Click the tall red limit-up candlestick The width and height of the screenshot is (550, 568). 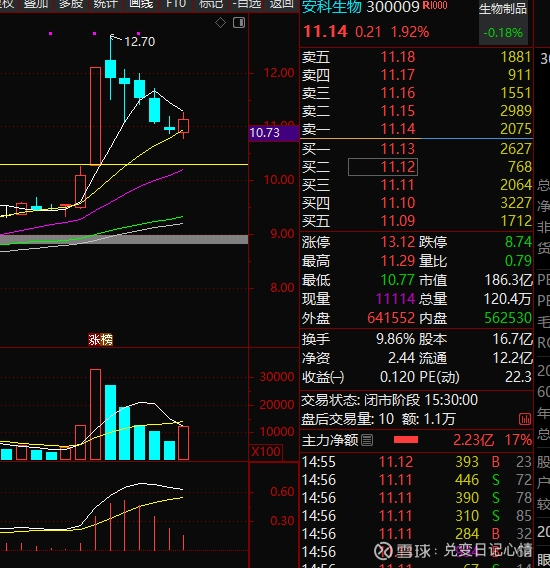click(x=95, y=116)
